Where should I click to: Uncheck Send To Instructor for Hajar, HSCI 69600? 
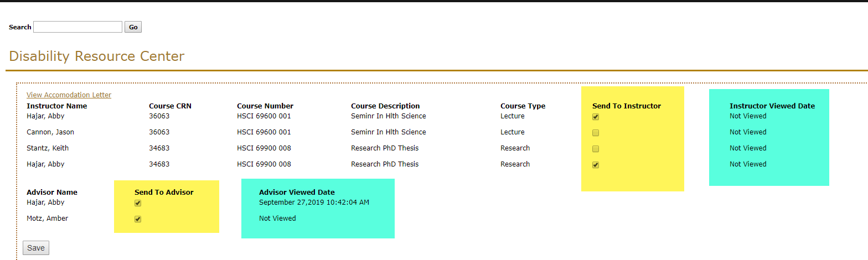[x=596, y=117]
